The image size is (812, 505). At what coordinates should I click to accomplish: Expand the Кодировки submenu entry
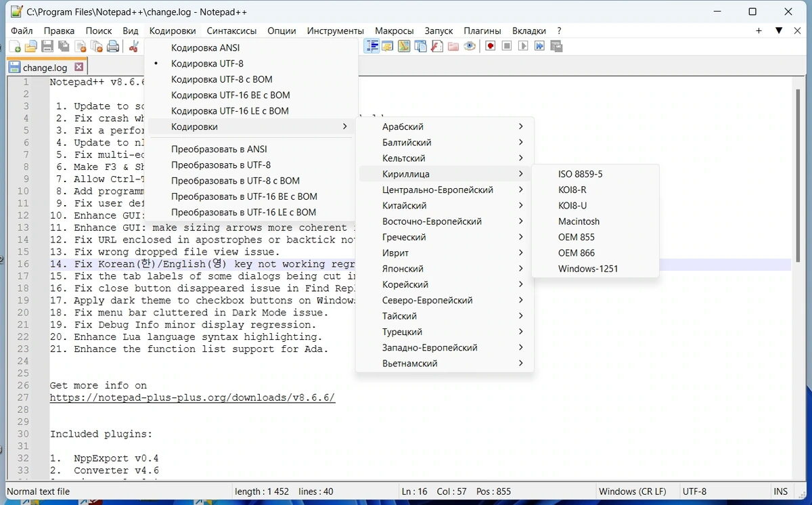pos(251,127)
